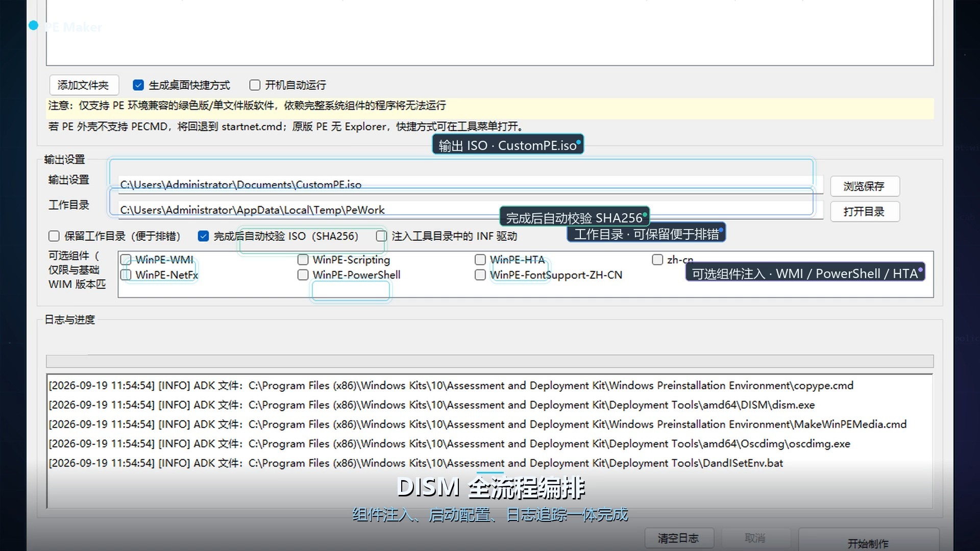Click the 取消 button

(x=755, y=538)
